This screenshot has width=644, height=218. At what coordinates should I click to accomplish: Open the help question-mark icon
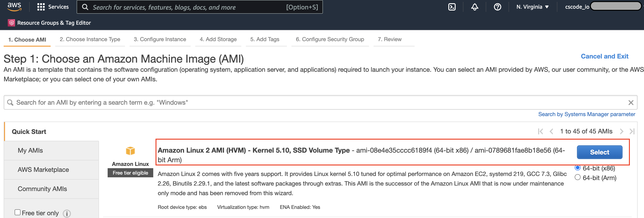tap(497, 7)
